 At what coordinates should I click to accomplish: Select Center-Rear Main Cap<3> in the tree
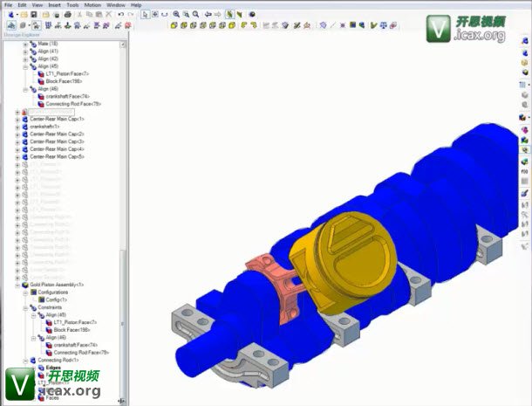[57, 141]
